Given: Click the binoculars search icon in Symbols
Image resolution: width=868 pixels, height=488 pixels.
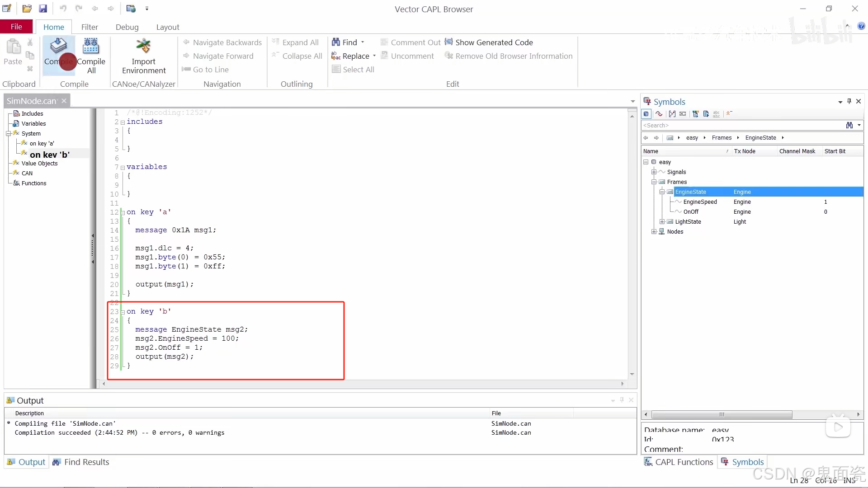Looking at the screenshot, I should click(x=849, y=125).
